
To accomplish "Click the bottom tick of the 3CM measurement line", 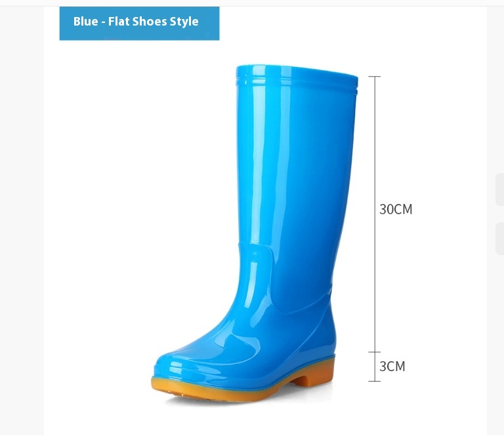I will (x=375, y=381).
